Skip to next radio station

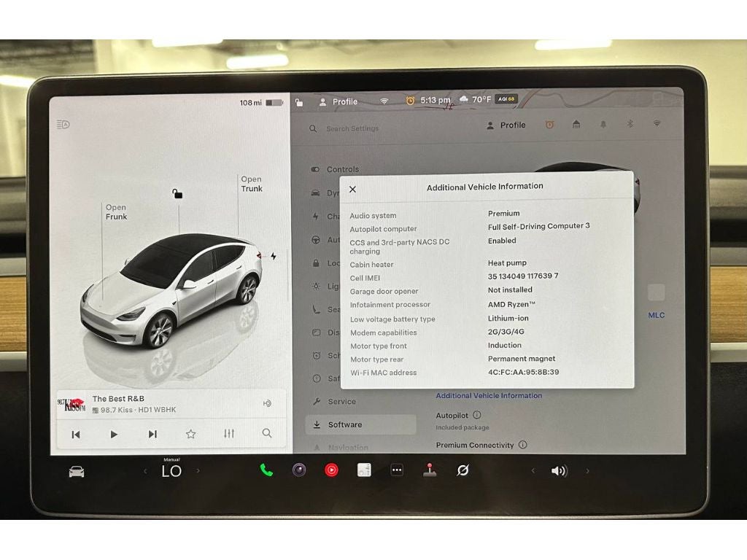coord(152,435)
